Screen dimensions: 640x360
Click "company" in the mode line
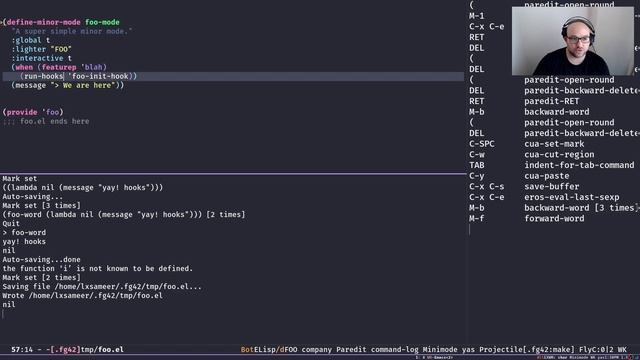(317, 350)
